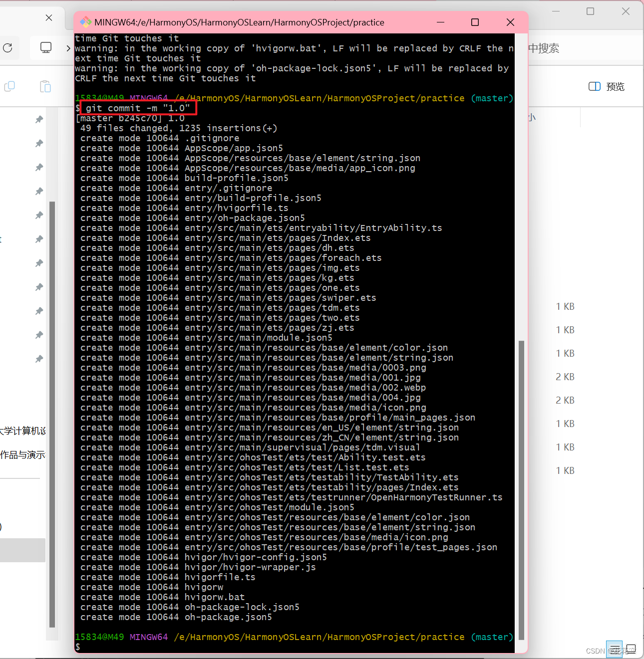Screen dimensions: 644x659
Task: Select details list view icon in Explorer status bar
Action: 614,649
